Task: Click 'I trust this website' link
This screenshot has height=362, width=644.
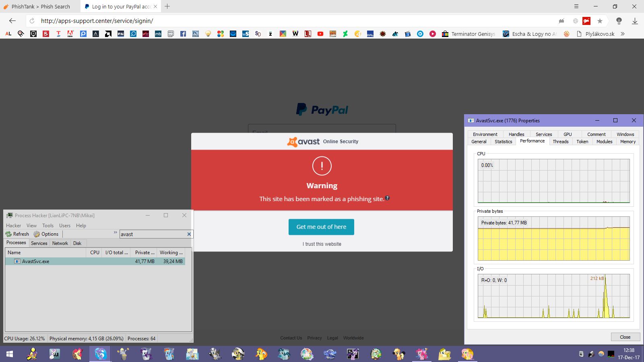Action: (322, 244)
